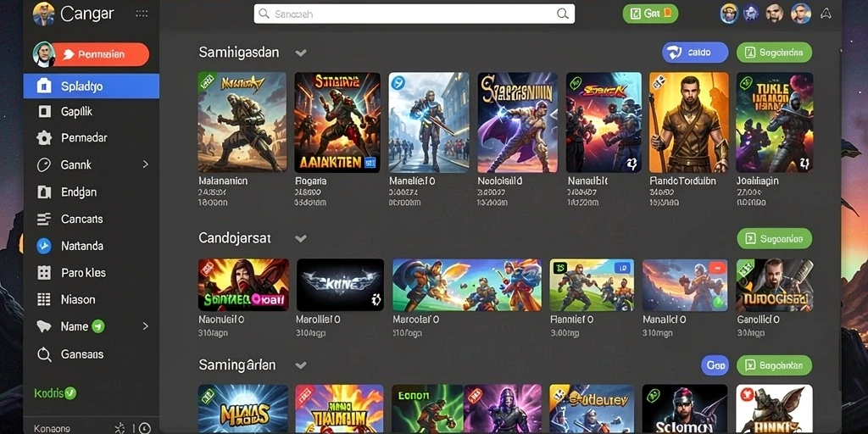Select the Natanda blue circle icon

(x=44, y=246)
